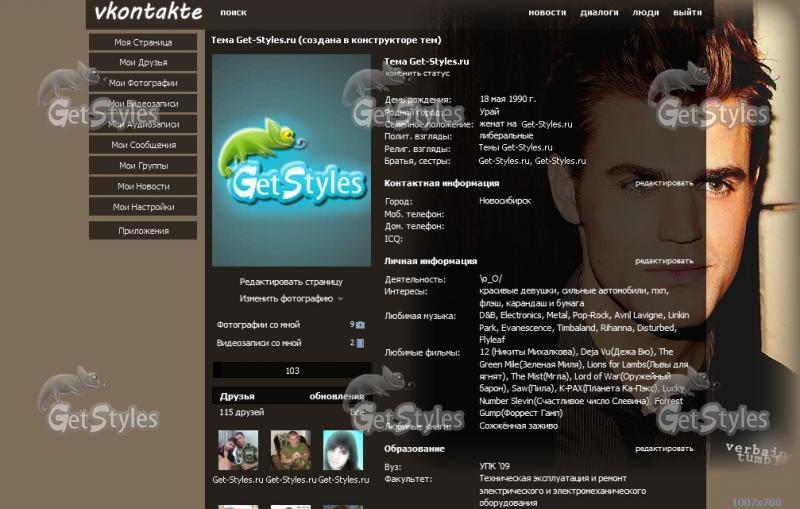Click the Get-Styles.ru spouse link after женат на
The width and height of the screenshot is (800, 509).
tap(547, 124)
